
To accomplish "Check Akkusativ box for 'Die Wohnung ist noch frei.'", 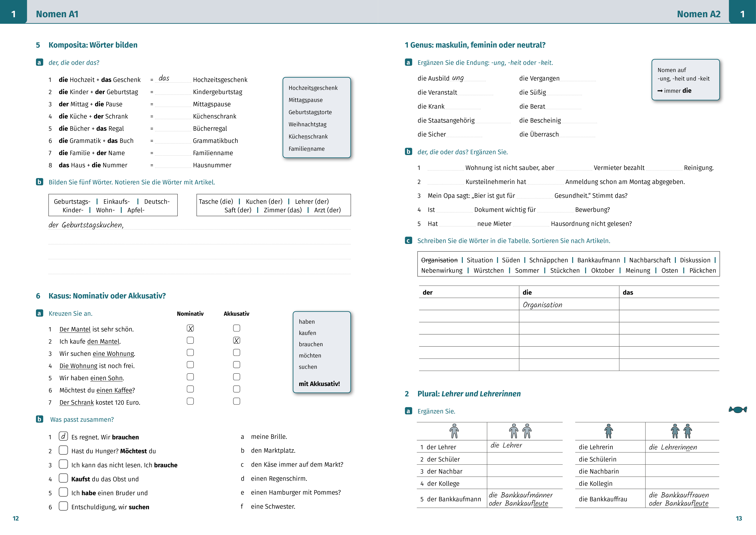I will point(236,365).
